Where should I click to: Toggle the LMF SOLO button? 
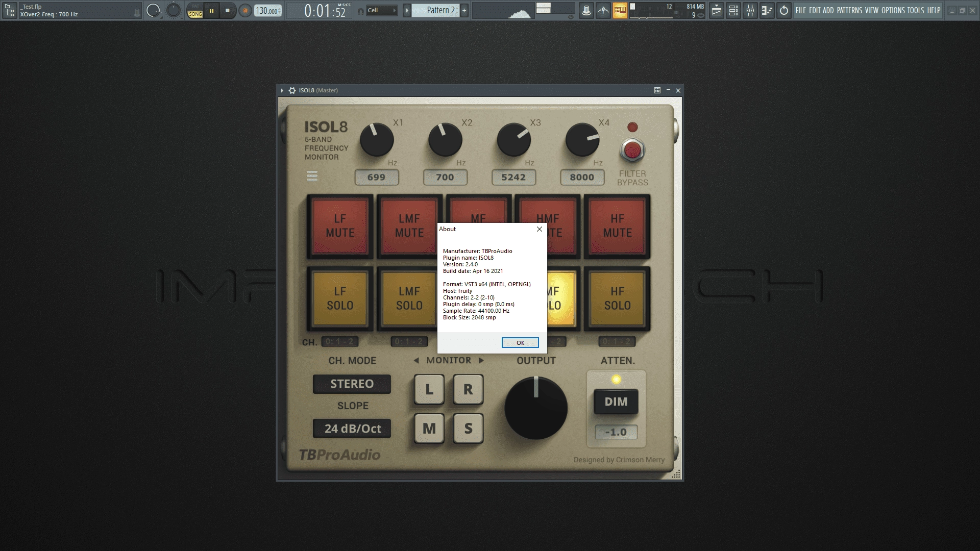408,298
